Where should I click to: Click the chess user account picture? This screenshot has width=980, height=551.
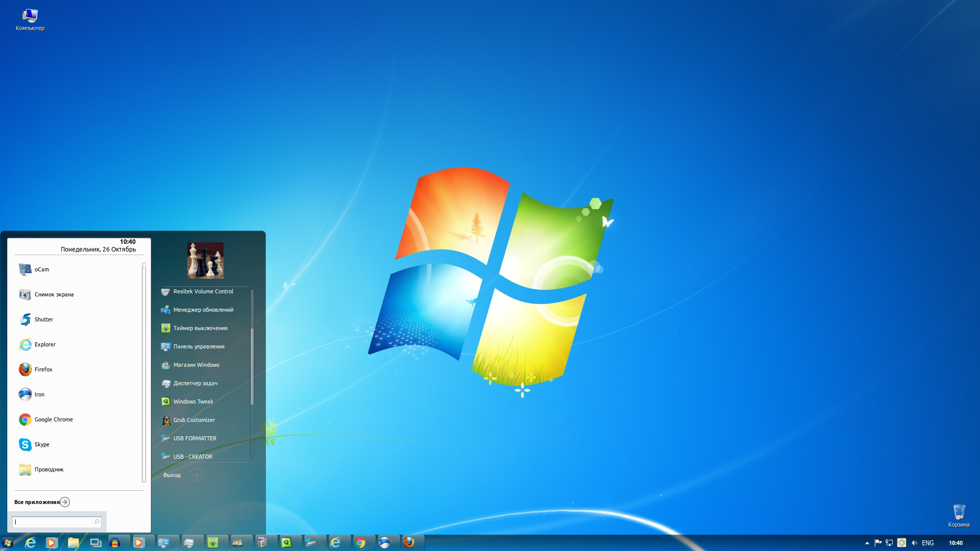click(x=205, y=260)
